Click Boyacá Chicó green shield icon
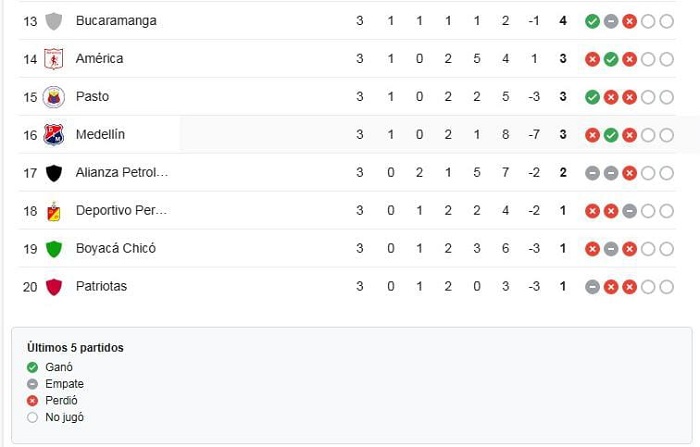 click(x=54, y=249)
